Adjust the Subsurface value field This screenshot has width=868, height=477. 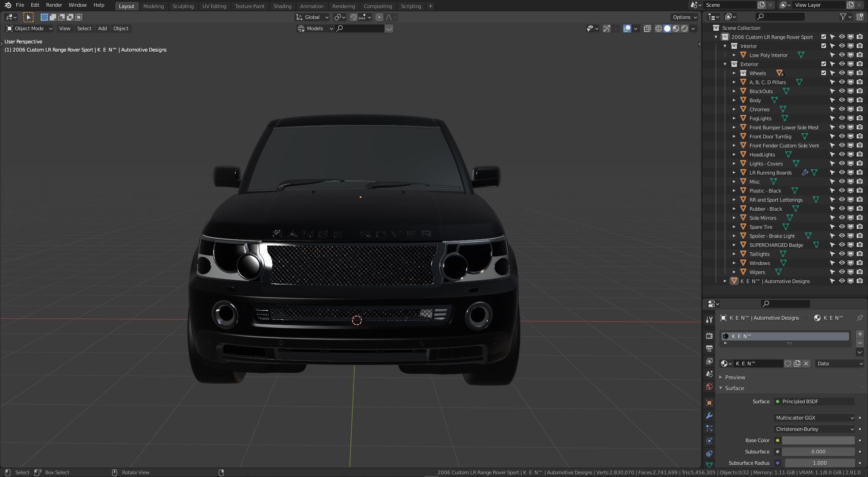point(818,452)
